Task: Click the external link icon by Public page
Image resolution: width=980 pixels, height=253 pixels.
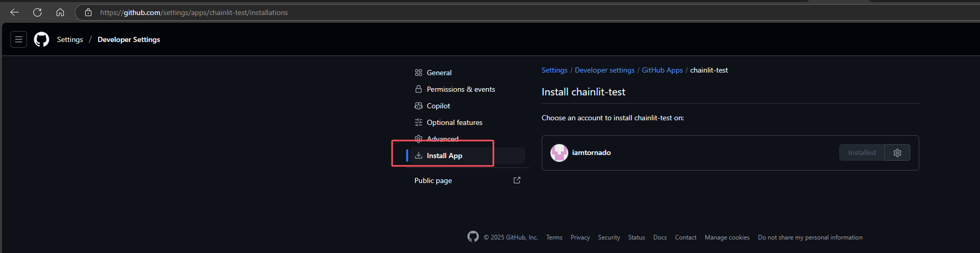Action: (x=517, y=180)
